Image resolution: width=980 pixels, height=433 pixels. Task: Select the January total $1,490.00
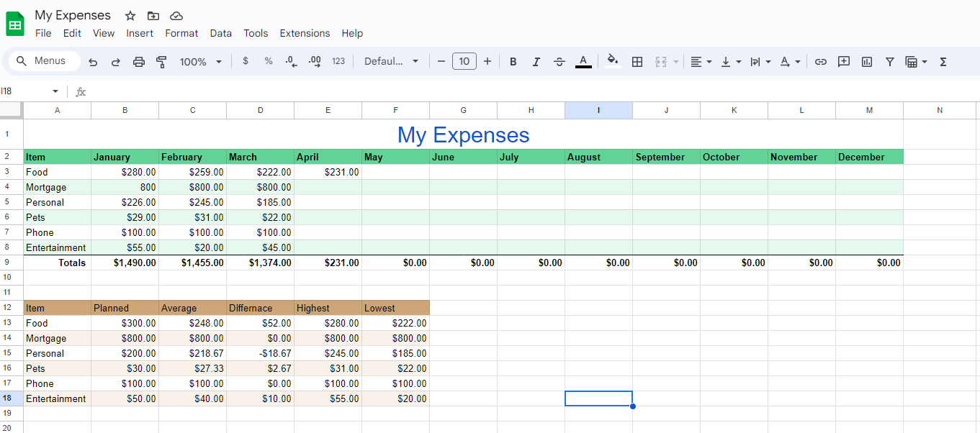click(x=125, y=263)
